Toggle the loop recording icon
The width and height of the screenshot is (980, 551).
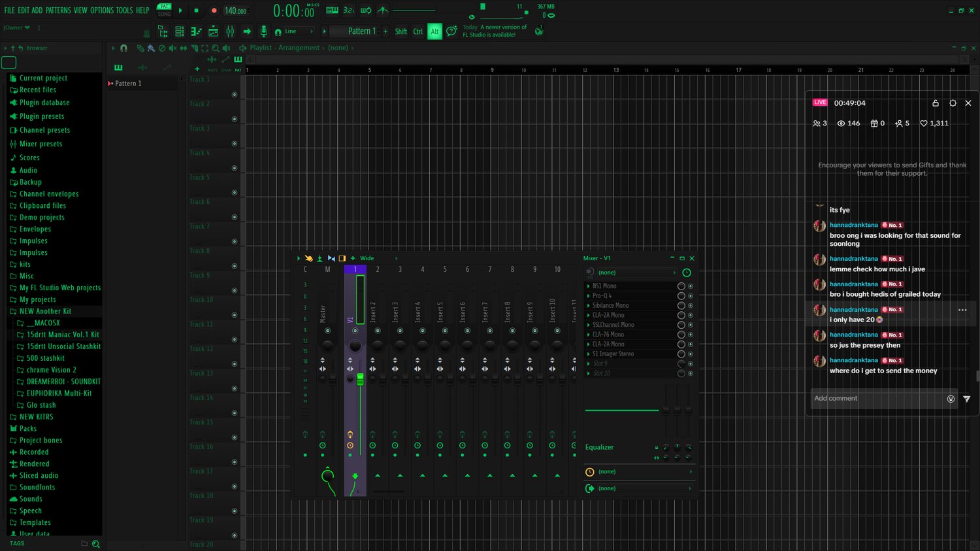point(366,10)
